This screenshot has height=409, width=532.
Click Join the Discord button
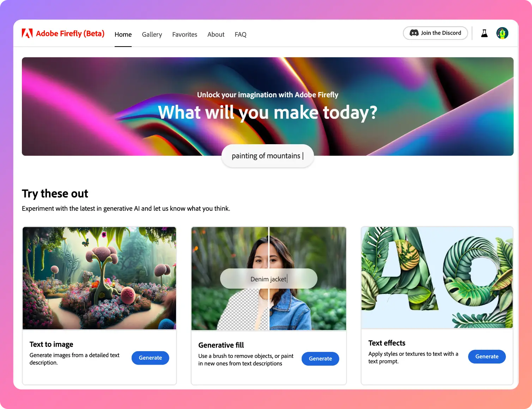pos(435,33)
